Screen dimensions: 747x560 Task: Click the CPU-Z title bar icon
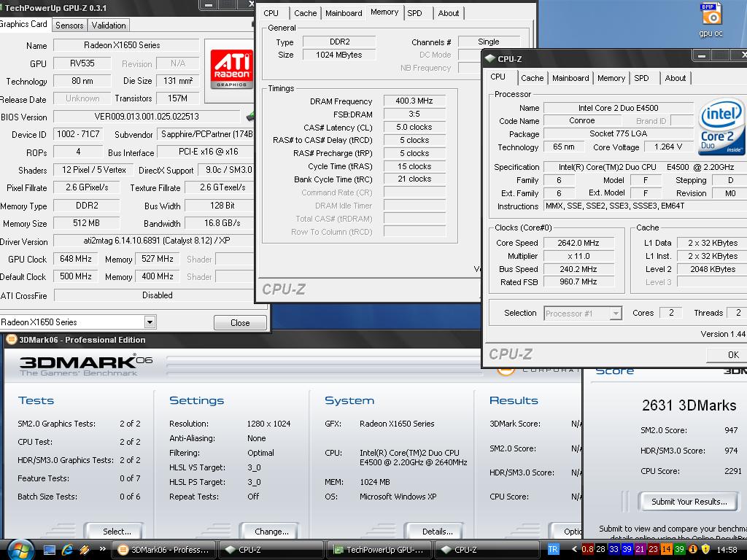pyautogui.click(x=489, y=58)
